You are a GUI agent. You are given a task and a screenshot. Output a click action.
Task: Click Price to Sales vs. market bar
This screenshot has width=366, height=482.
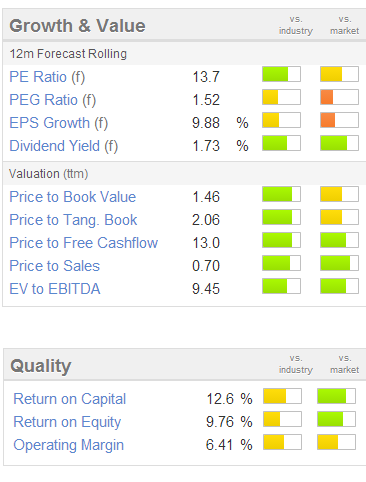[x=339, y=263]
